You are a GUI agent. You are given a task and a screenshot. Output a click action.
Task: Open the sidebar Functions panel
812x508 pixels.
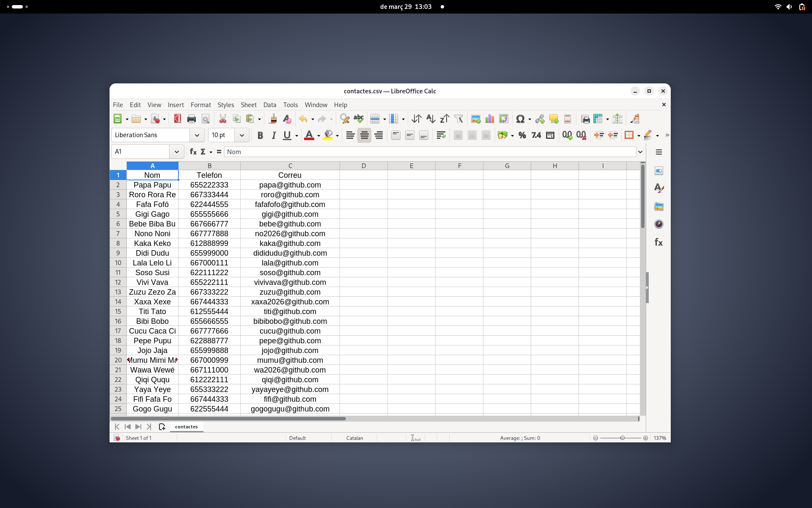(658, 242)
